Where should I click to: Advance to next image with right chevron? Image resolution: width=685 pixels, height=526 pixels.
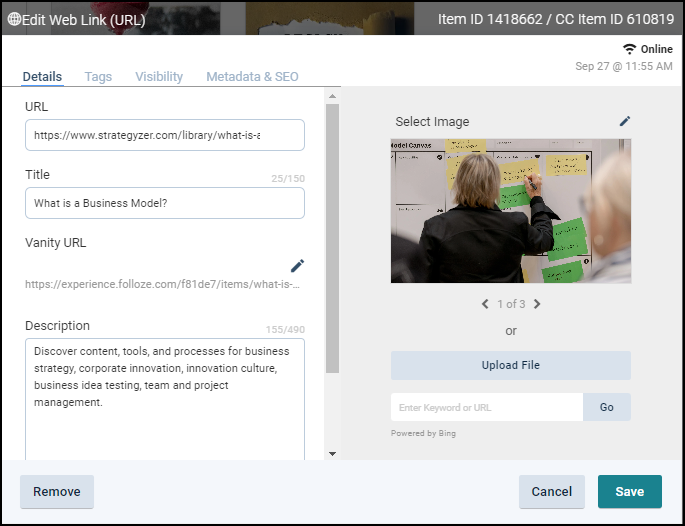click(x=537, y=304)
